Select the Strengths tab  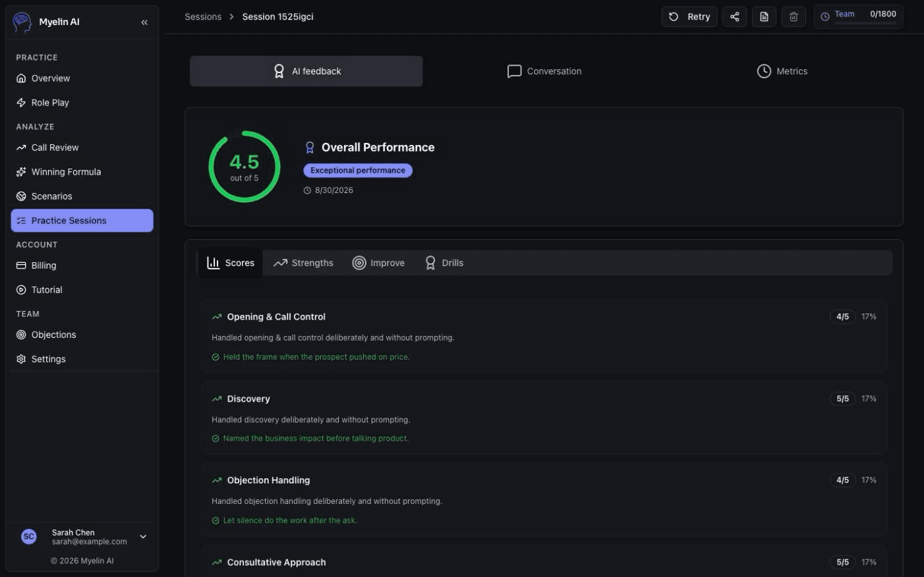click(303, 263)
